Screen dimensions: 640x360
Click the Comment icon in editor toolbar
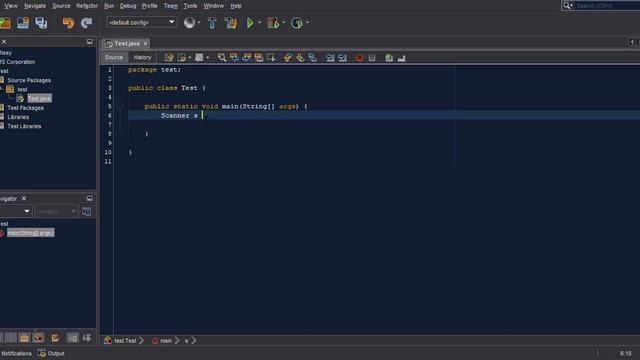389,58
